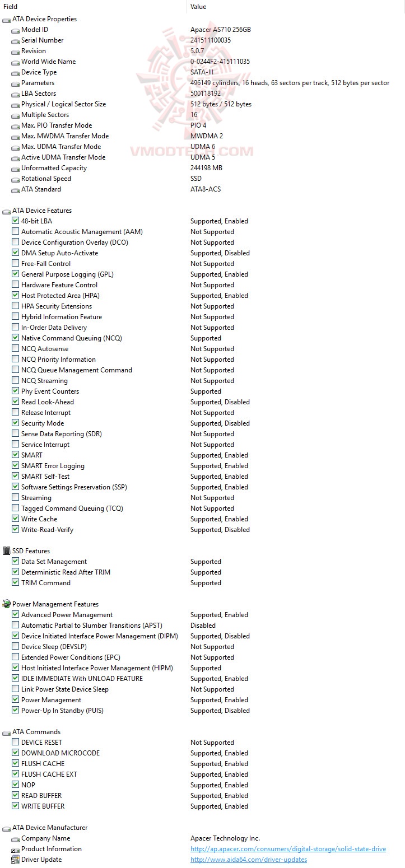Select the Write-Read-Verify row label
The image size is (405, 868).
[47, 530]
